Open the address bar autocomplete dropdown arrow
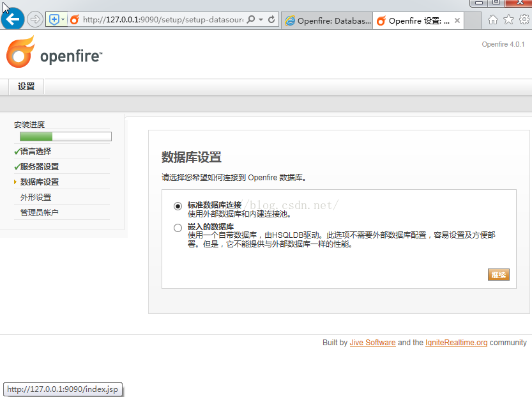Screen dimensions: 532x397 261,19
